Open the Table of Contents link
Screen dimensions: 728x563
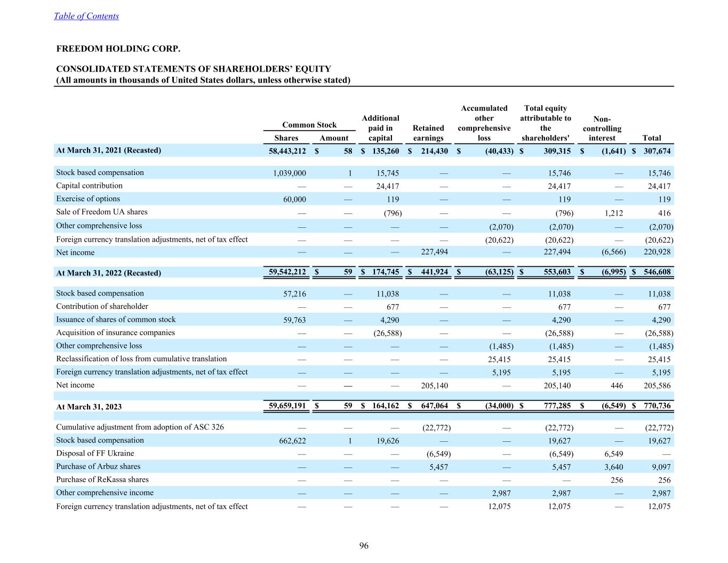click(x=86, y=16)
